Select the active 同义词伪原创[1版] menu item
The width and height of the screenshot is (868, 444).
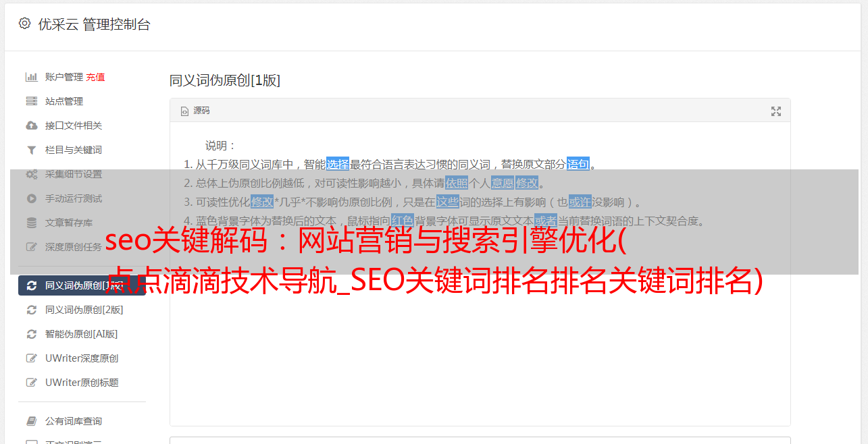coord(82,285)
